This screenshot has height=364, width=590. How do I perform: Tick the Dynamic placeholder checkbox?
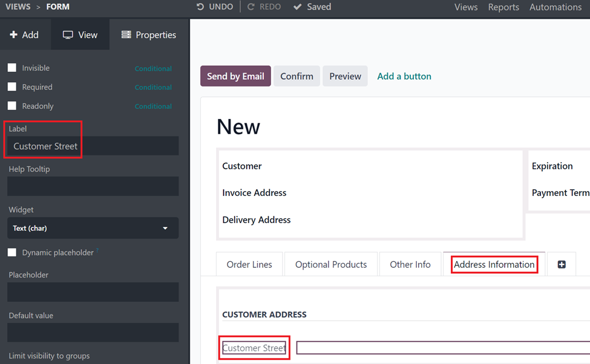tap(12, 252)
